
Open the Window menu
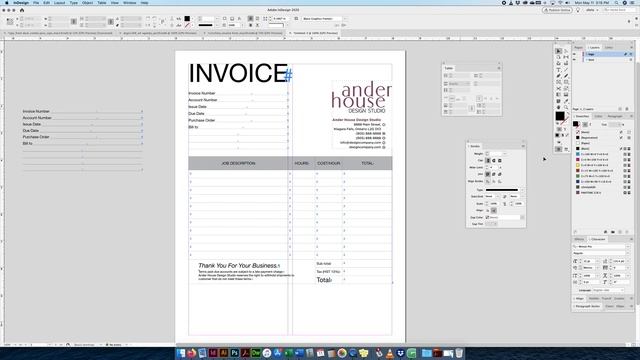coord(129,2)
